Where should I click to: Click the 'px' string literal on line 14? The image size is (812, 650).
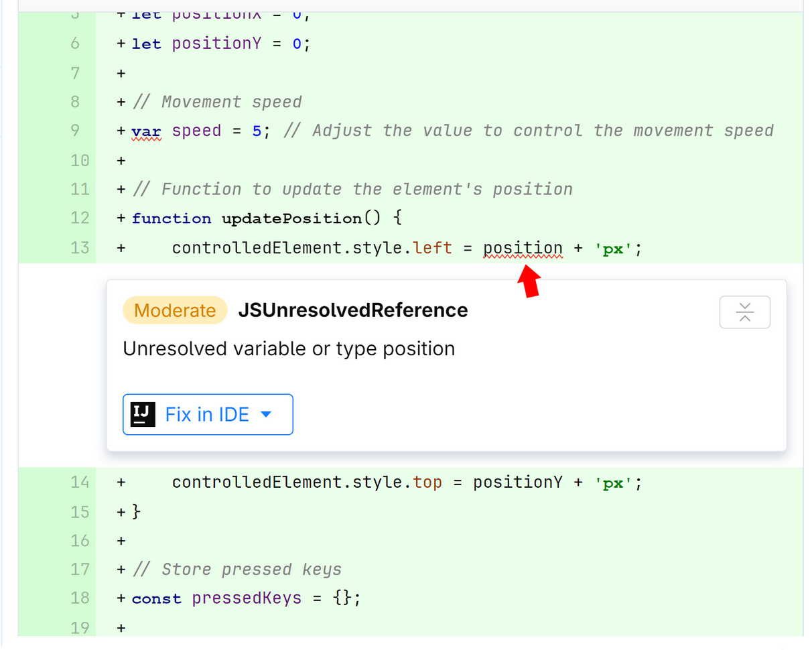coord(612,482)
